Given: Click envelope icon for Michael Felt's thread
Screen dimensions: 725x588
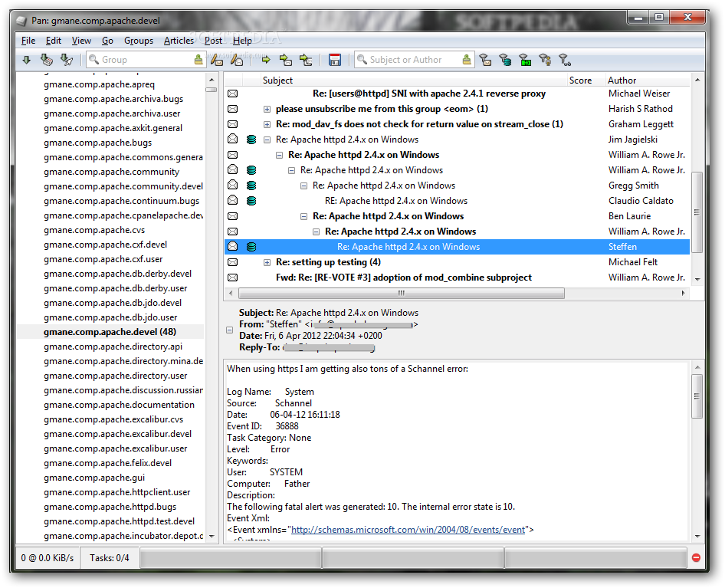Looking at the screenshot, I should coord(232,262).
